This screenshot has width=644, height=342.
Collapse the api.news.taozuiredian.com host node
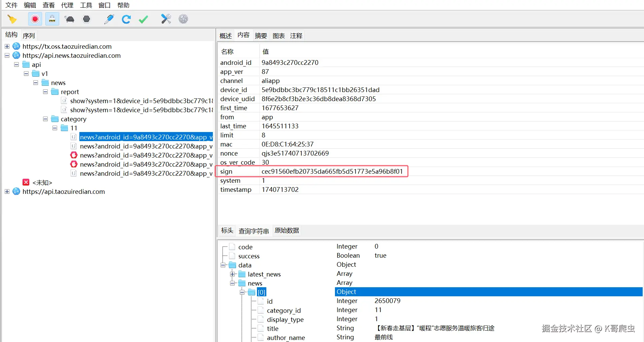[x=7, y=55]
